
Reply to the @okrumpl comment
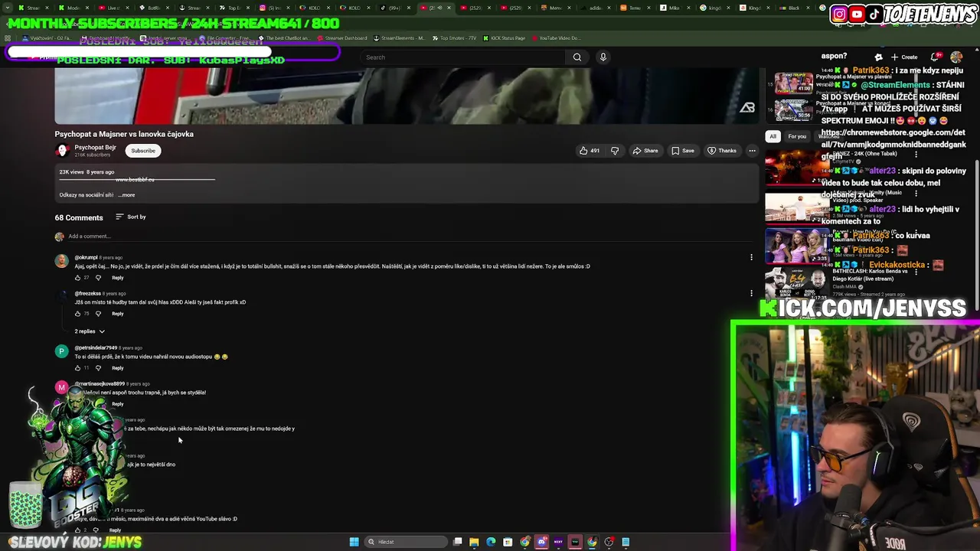click(117, 278)
